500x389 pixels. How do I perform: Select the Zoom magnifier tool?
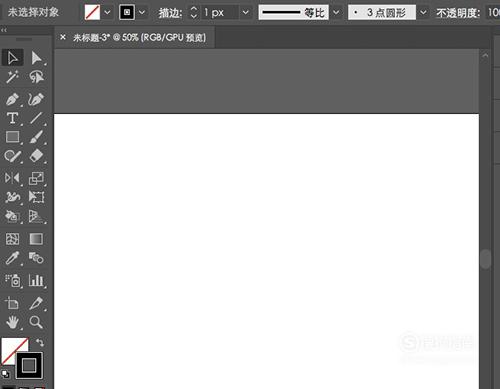click(x=36, y=322)
